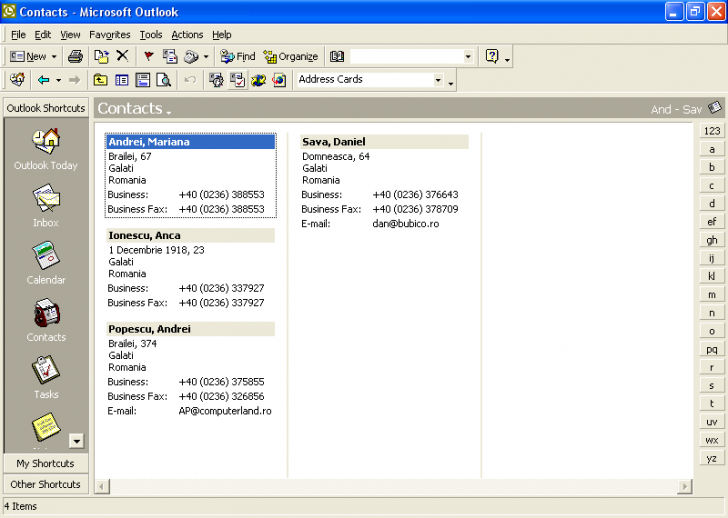Click the email dan@bubico.ro
Image resolution: width=728 pixels, height=518 pixels.
405,224
